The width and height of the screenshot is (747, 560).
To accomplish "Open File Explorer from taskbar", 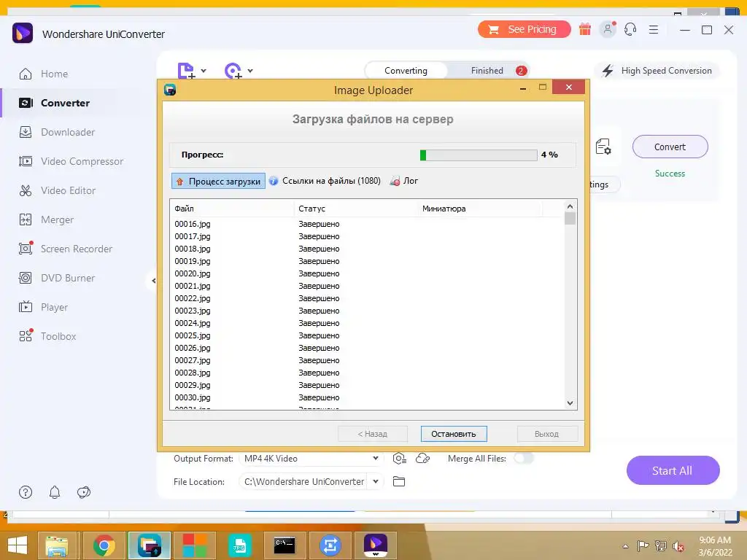I will (x=57, y=545).
